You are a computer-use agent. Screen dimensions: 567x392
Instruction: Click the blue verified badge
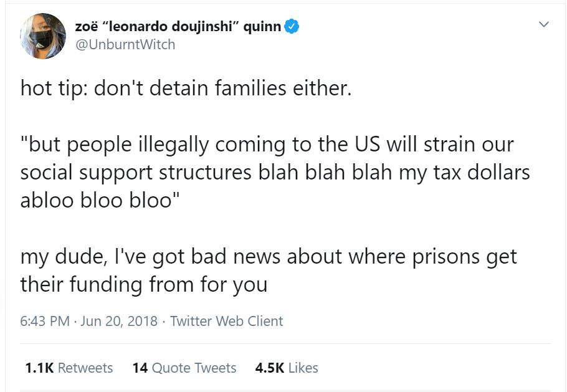(292, 27)
